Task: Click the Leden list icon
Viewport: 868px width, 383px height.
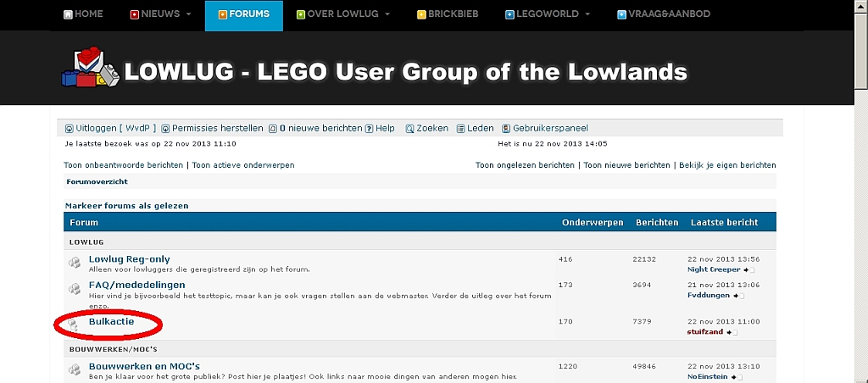Action: [x=460, y=129]
